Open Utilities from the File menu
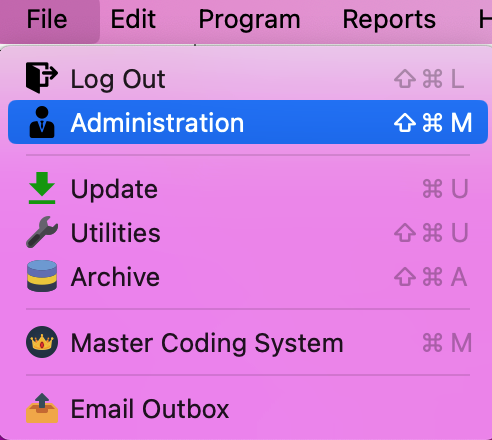 click(248, 233)
